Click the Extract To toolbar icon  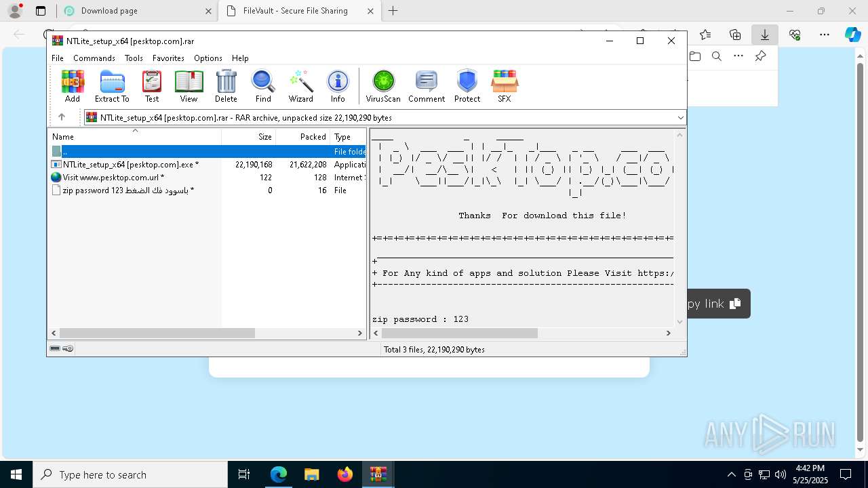tap(112, 86)
